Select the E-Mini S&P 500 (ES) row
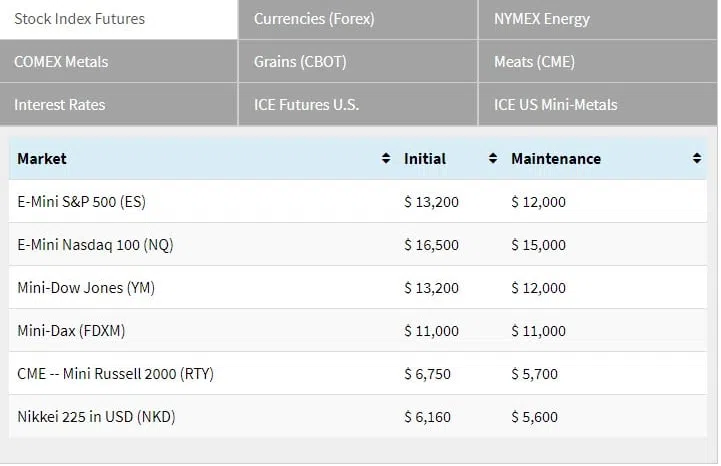 [358, 201]
